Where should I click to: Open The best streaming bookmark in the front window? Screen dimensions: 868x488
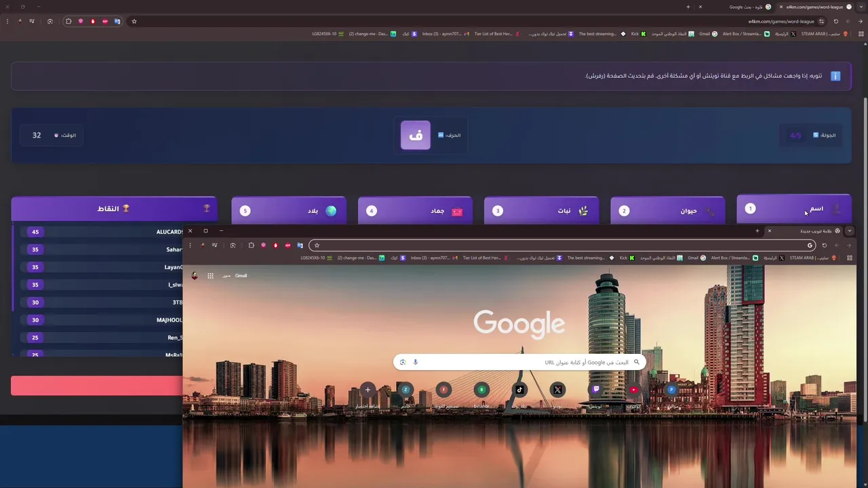pos(590,258)
